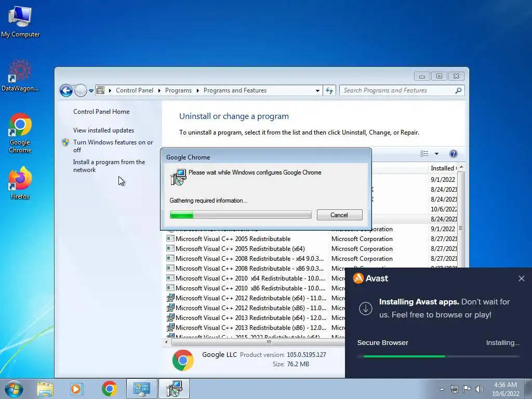The height and width of the screenshot is (399, 532).
Task: Click the Chrome logo in details pane
Action: tap(183, 360)
